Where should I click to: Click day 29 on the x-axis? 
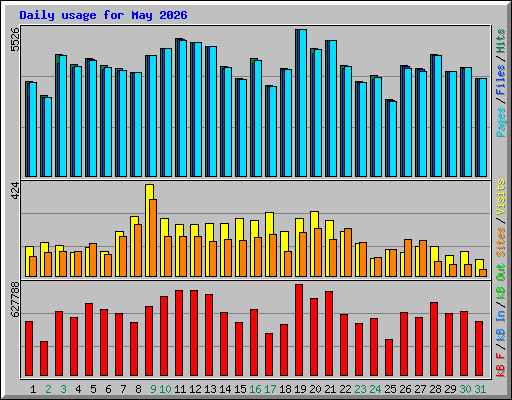(x=450, y=389)
